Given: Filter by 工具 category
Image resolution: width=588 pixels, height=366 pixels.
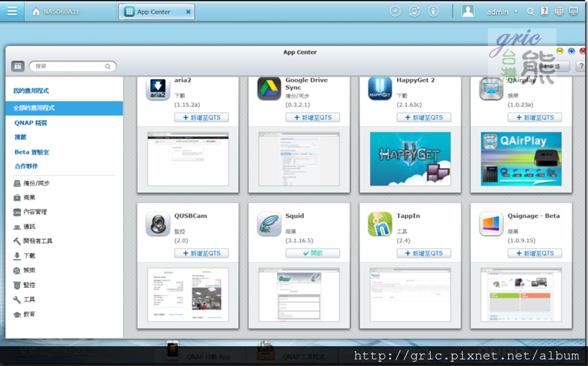Looking at the screenshot, I should (x=24, y=299).
